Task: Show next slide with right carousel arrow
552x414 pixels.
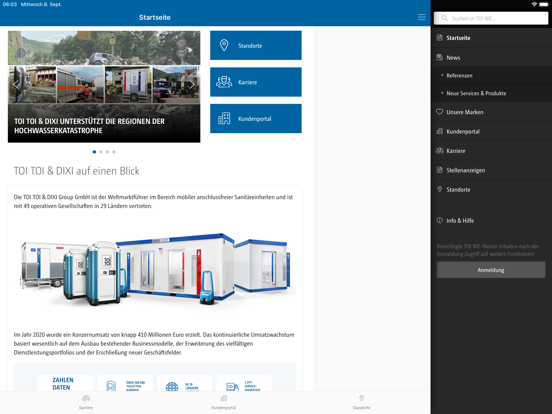Action: point(192,84)
